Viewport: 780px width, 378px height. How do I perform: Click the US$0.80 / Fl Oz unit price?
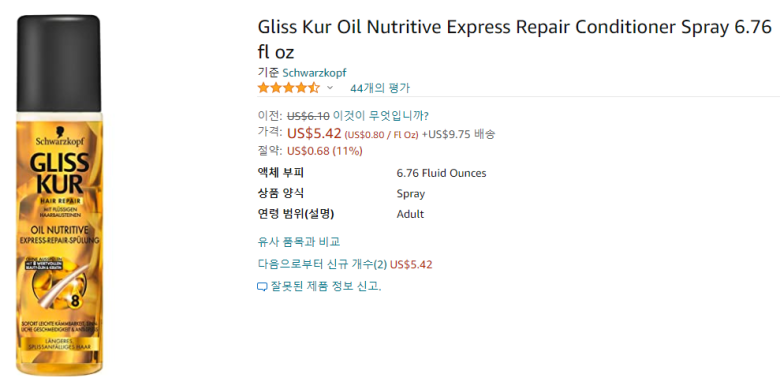382,135
